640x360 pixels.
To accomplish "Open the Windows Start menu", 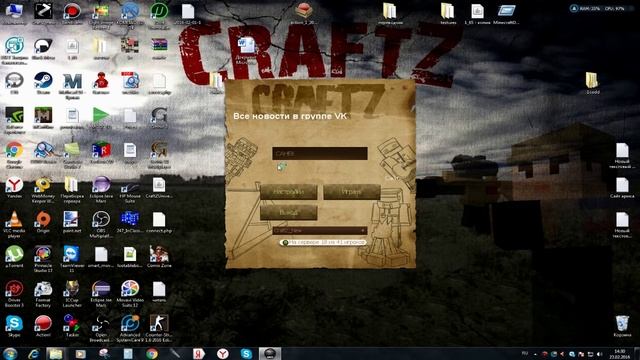I will point(9,353).
